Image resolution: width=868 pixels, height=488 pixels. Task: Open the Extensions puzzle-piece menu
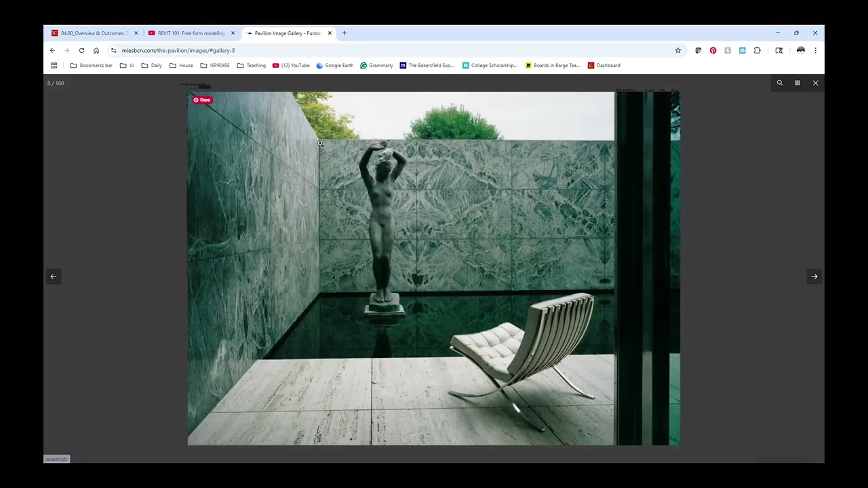(x=757, y=50)
